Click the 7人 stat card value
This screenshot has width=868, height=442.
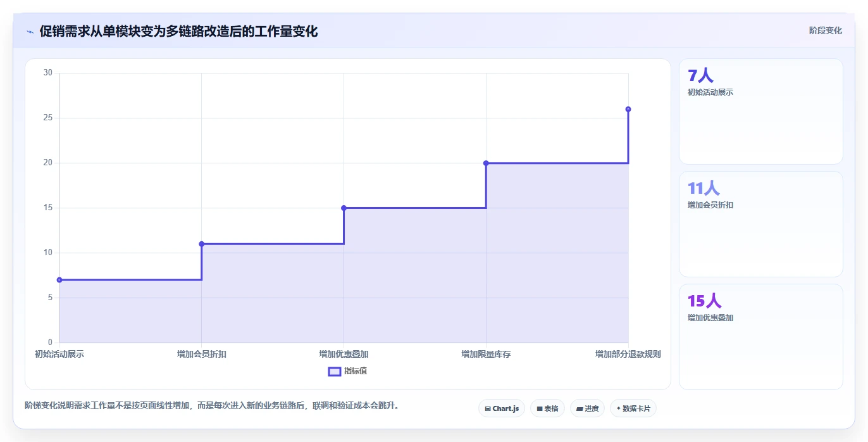700,75
